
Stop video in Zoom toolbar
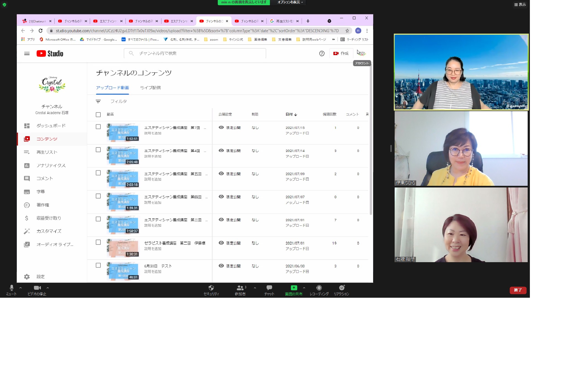tap(37, 290)
